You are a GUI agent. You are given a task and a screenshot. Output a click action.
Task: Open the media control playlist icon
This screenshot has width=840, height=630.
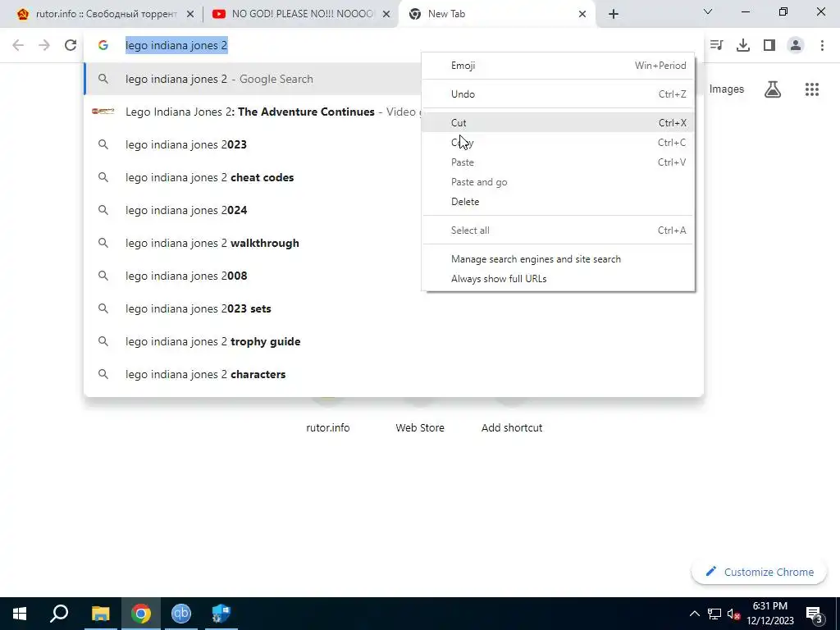click(716, 45)
